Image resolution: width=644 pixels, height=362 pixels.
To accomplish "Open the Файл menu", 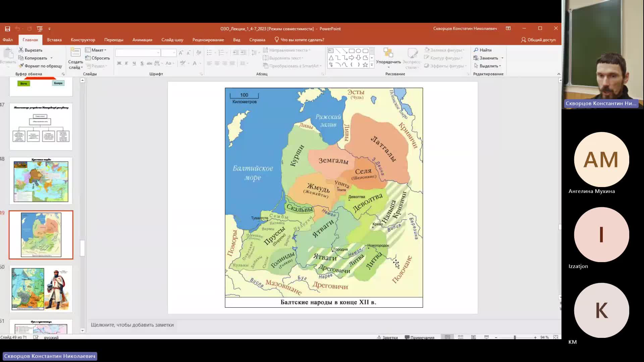I will (x=8, y=40).
